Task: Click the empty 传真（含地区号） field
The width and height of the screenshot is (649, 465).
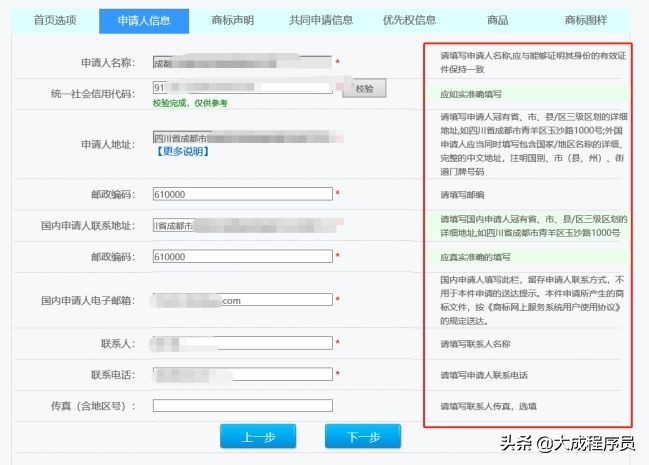Action: point(243,405)
